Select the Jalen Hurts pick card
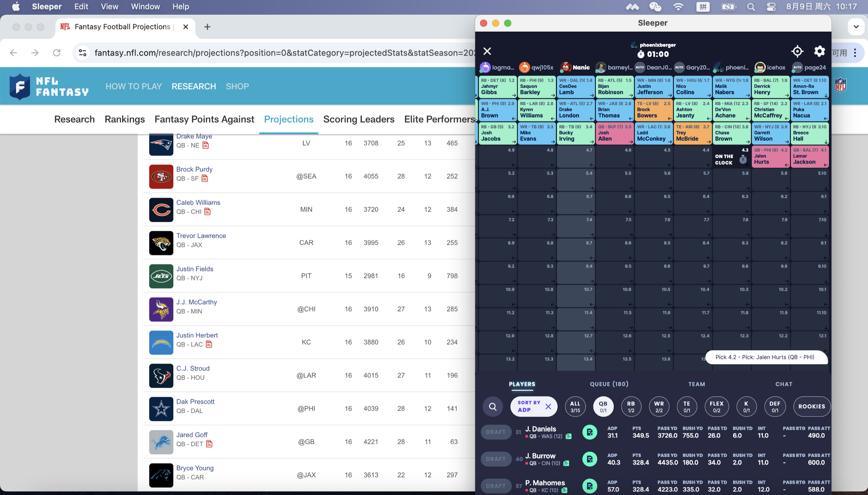 point(771,157)
